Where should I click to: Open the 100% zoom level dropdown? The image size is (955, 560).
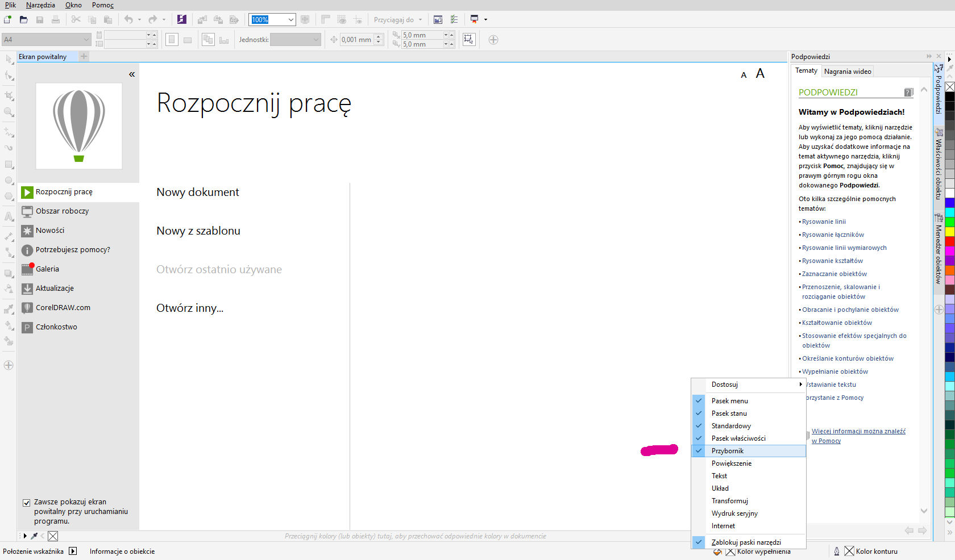[x=290, y=20]
